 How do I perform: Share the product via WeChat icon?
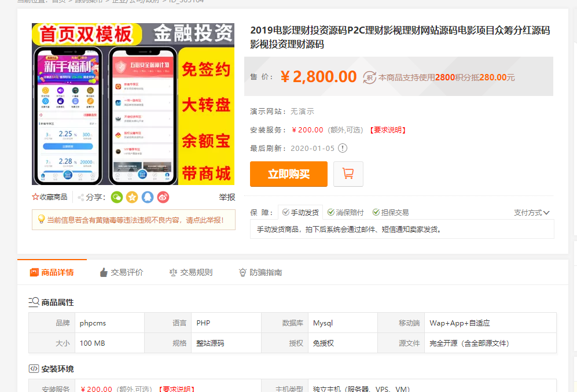(117, 197)
